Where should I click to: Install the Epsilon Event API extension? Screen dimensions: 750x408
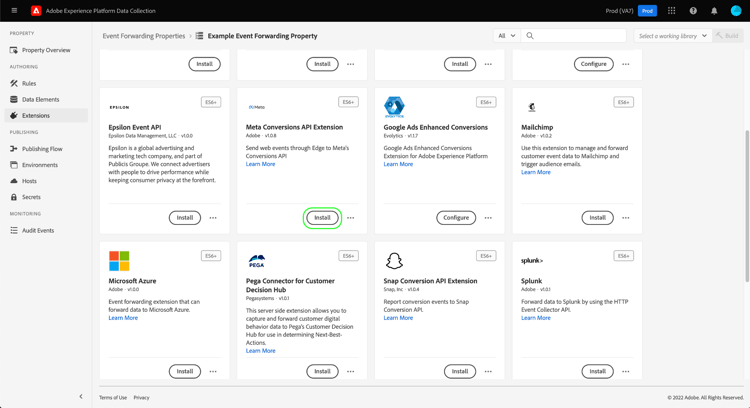coord(185,218)
